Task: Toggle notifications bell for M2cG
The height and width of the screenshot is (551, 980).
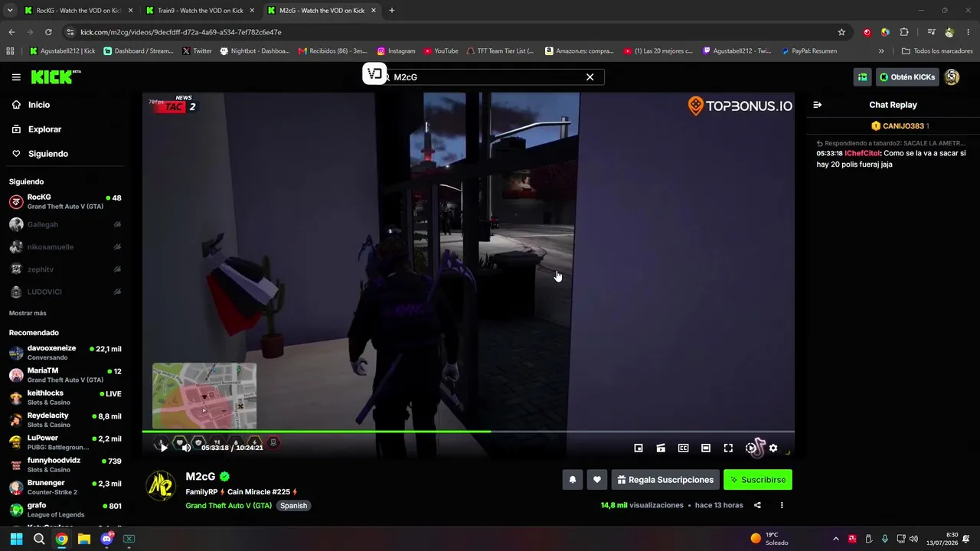Action: click(x=572, y=480)
